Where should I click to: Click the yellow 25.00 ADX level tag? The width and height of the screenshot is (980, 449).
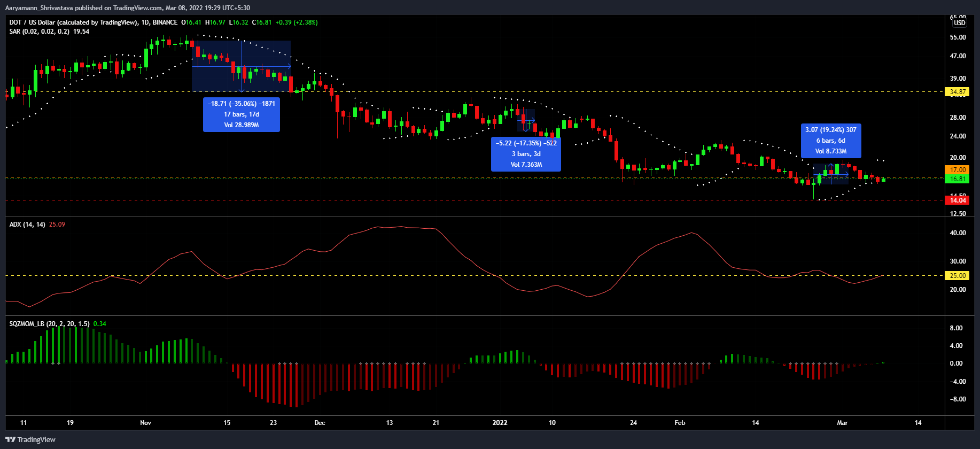[x=957, y=276]
